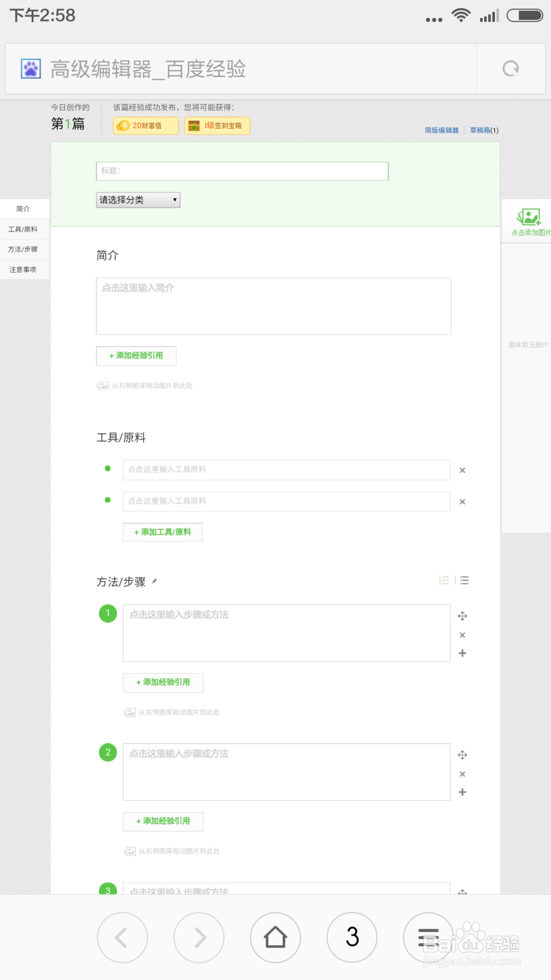Click the image drop hint under step 2
This screenshot has width=551, height=980.
click(172, 851)
